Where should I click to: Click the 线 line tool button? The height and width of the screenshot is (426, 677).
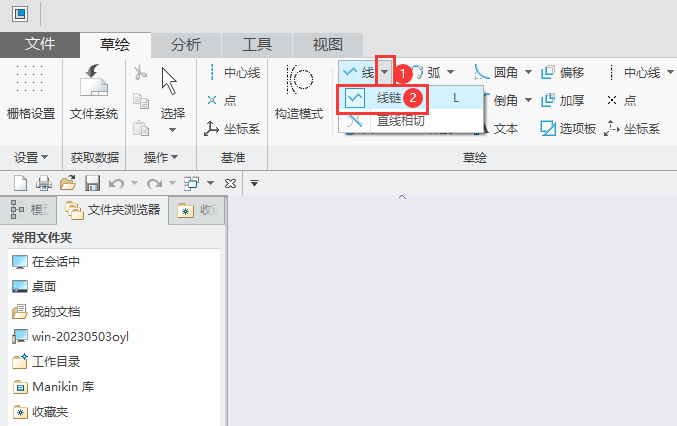tap(358, 73)
